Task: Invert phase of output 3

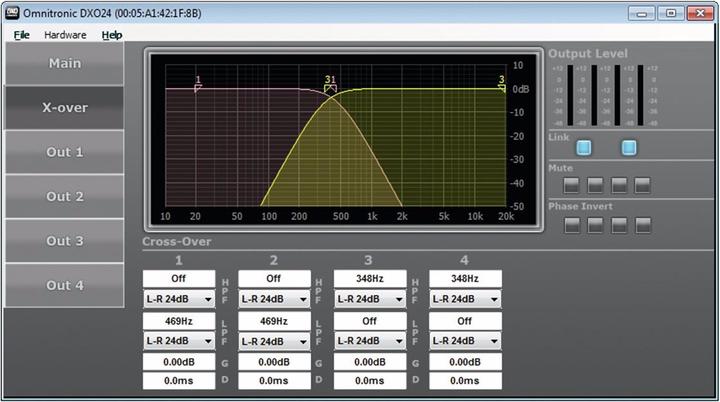Action: click(619, 225)
